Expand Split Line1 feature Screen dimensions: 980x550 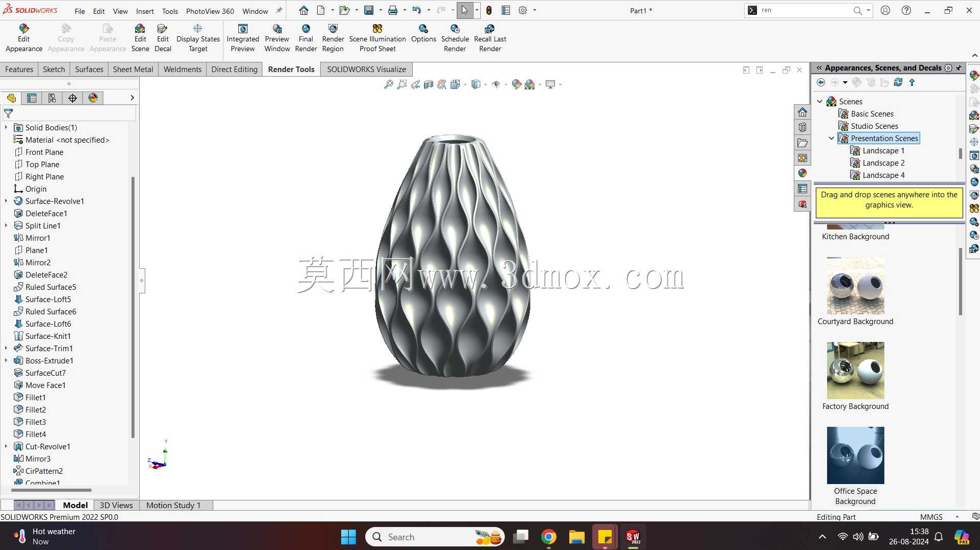click(6, 225)
